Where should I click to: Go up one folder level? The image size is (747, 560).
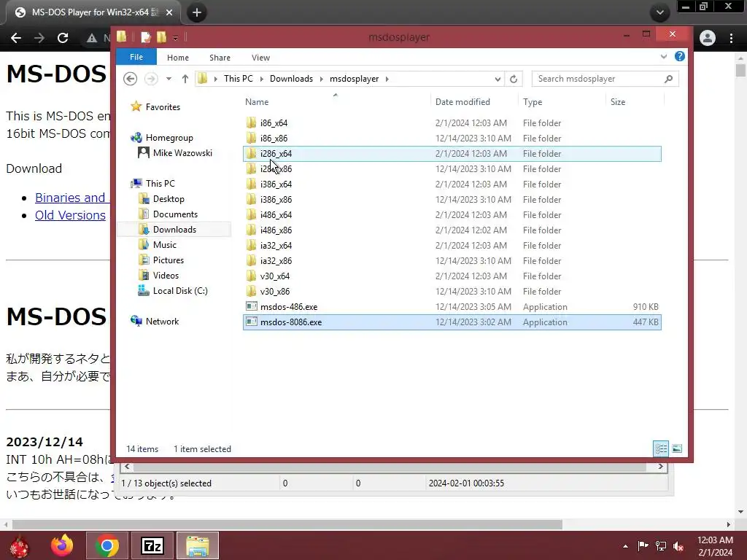pos(185,79)
